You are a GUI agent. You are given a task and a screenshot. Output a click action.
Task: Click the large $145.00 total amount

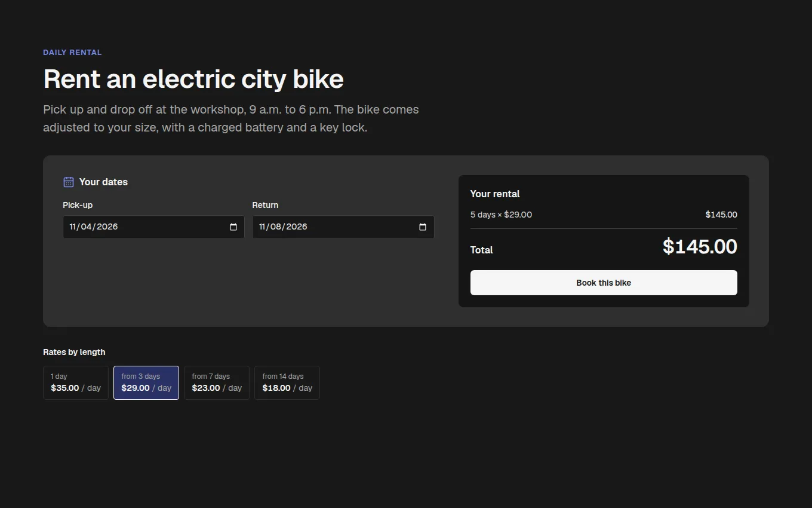tap(700, 247)
